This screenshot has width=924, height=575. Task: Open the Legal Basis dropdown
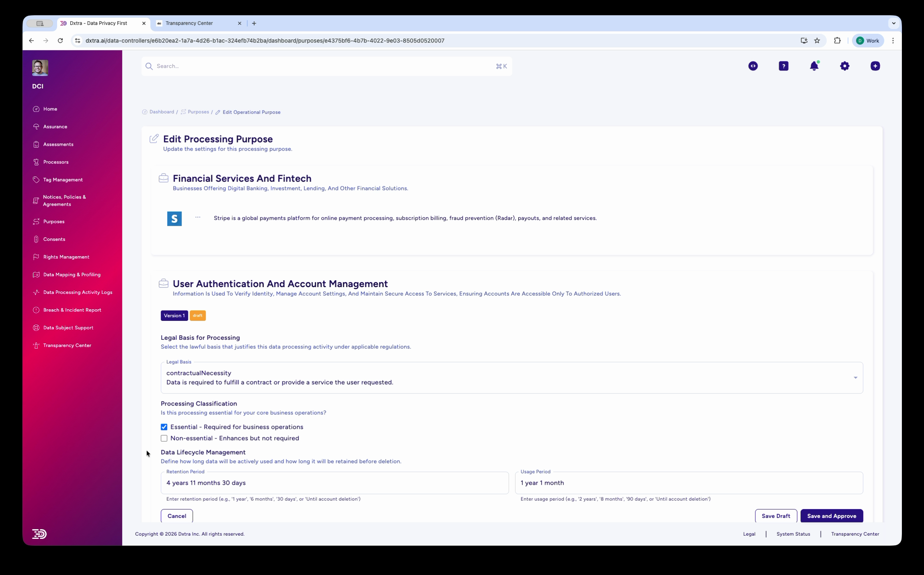(x=855, y=377)
